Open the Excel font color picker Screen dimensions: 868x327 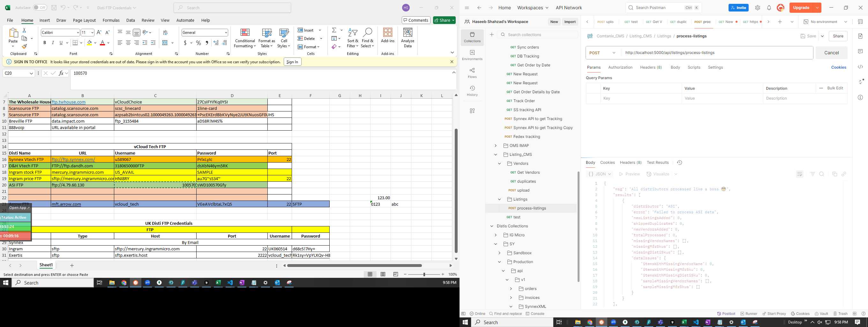(108, 43)
